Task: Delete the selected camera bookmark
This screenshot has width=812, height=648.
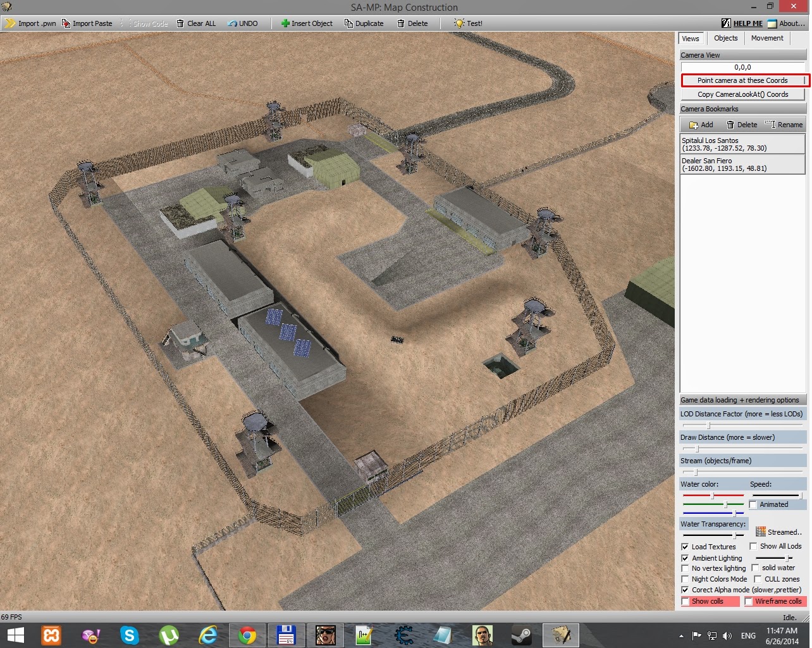Action: [x=741, y=125]
